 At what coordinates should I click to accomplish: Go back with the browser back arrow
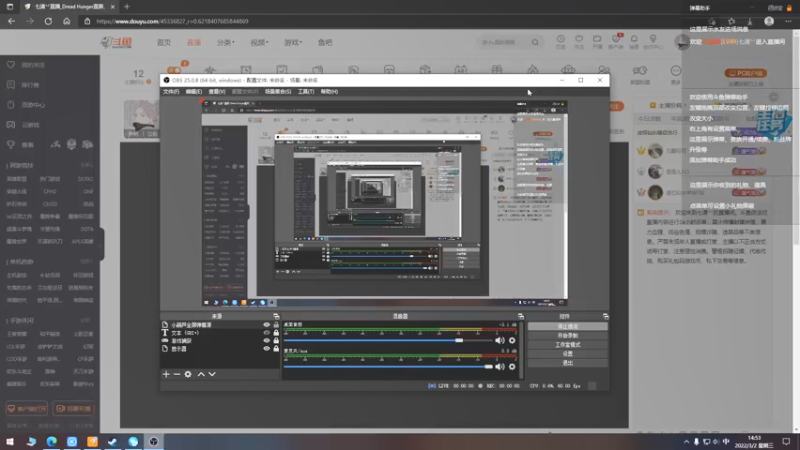[11, 21]
